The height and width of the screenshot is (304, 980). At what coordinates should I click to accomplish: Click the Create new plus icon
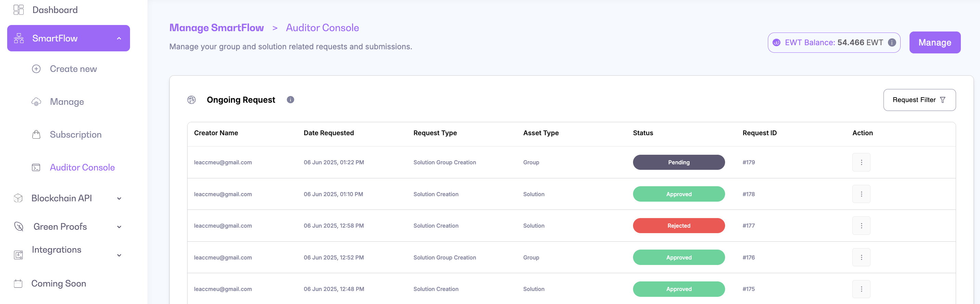pos(36,69)
